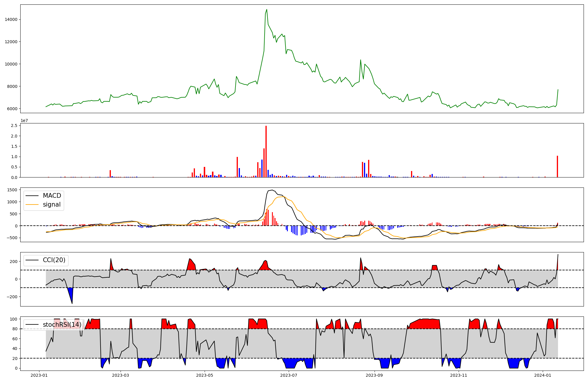Screen dimensions: 588x382
Task: Click the CCI(20) legend entry
Action: click(x=54, y=260)
